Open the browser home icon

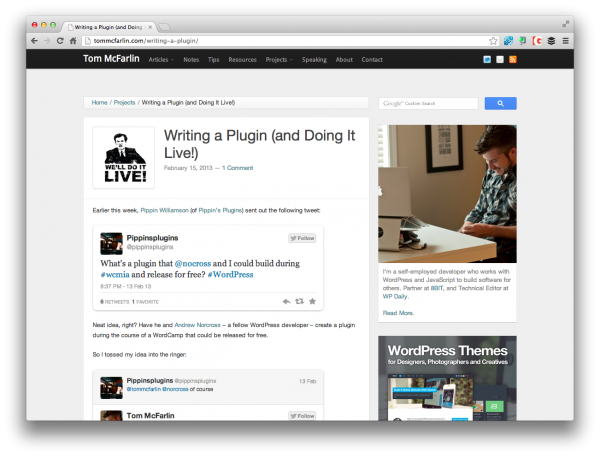pyautogui.click(x=73, y=41)
